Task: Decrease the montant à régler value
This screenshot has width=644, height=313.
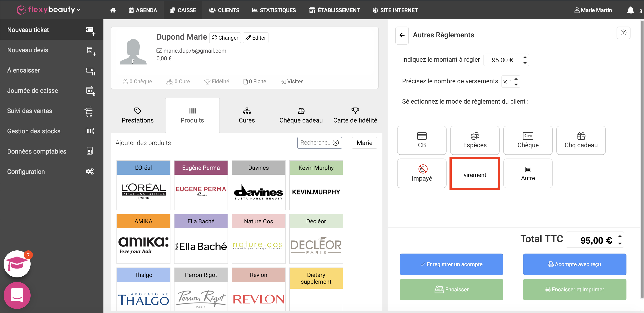Action: [525, 63]
